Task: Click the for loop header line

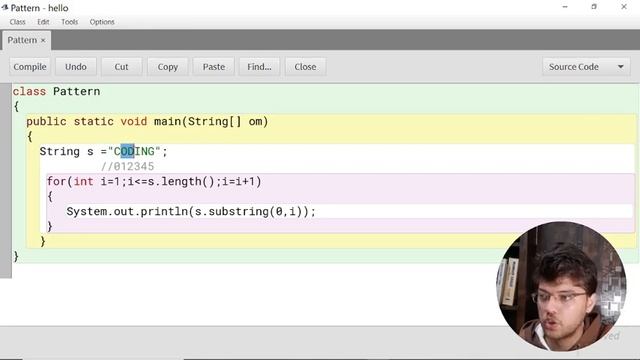Action: [154, 181]
